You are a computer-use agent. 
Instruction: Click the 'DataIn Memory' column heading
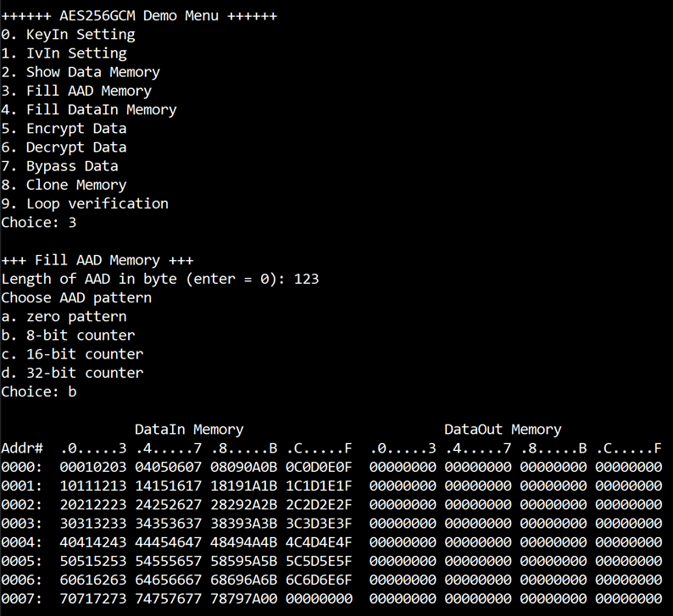[189, 430]
